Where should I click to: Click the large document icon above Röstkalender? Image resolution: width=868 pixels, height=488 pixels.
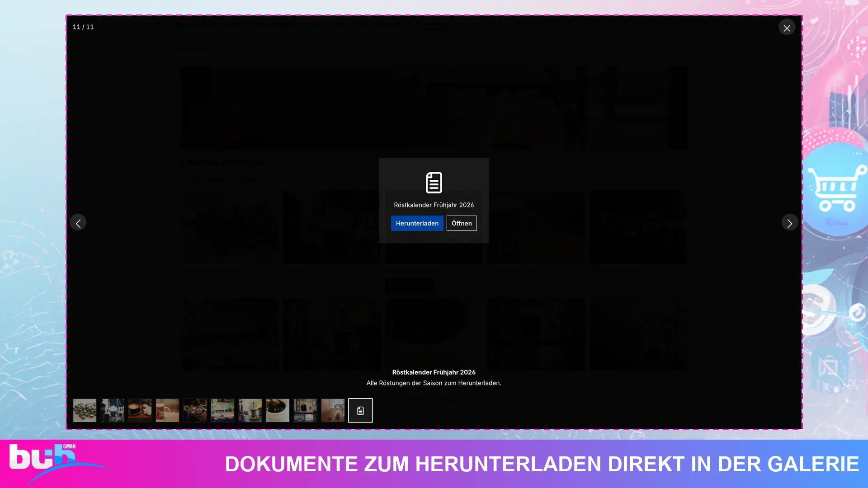[x=434, y=183]
